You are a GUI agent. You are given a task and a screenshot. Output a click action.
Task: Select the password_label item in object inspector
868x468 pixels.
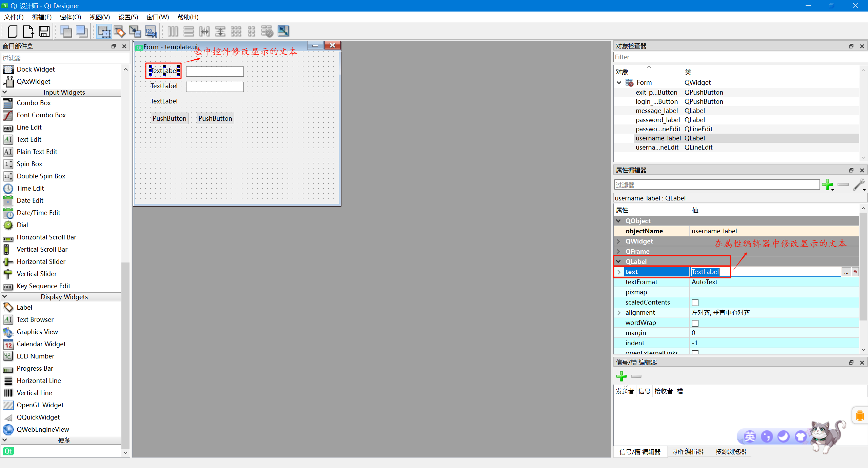click(657, 120)
